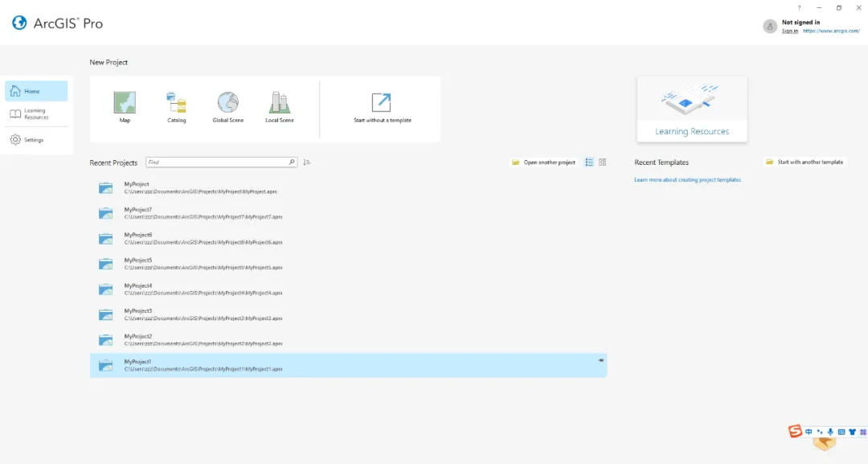This screenshot has width=868, height=464.
Task: Click the shirt skin icon in IME toolbar
Action: click(853, 432)
